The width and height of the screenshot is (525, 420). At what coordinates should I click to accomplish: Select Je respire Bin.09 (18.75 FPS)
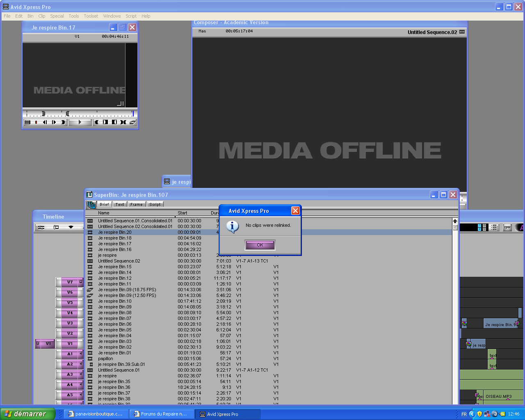click(127, 290)
